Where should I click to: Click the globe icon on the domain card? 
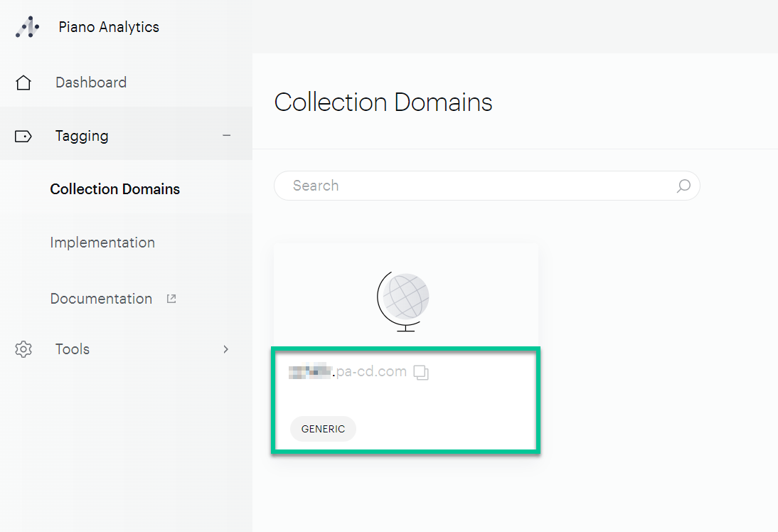405,299
